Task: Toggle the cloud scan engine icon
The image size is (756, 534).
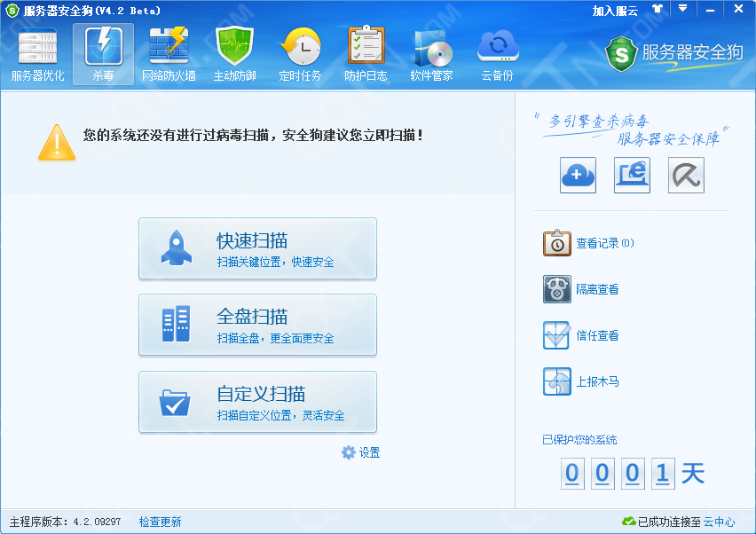Action: (578, 176)
